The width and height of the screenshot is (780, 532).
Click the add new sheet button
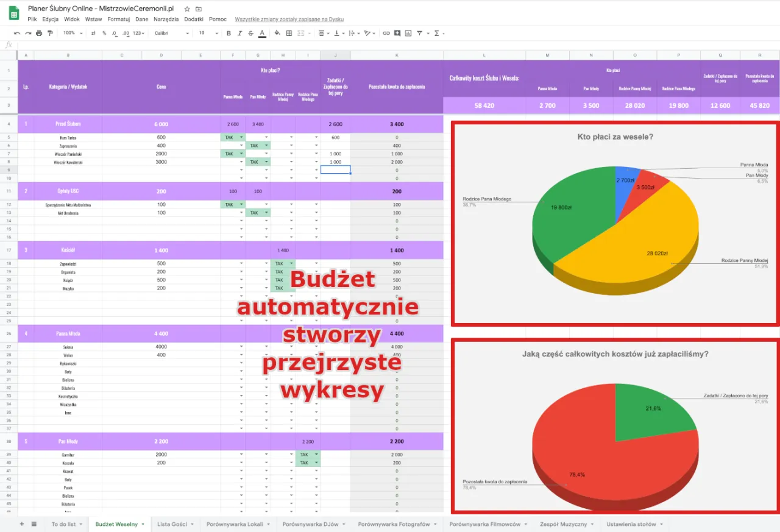[x=21, y=523]
